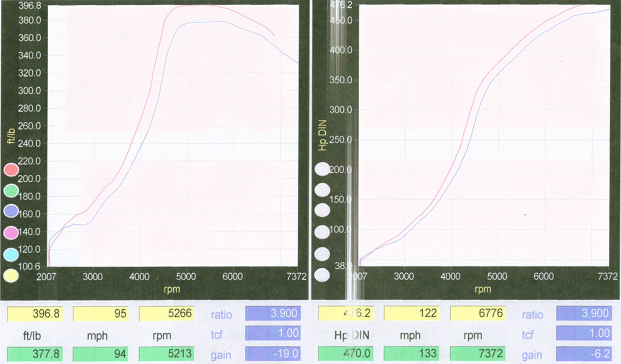Screen dimensions: 621x364
Task: Click the 1.00 tcf field in the ft/lb panel
Action: point(273,333)
